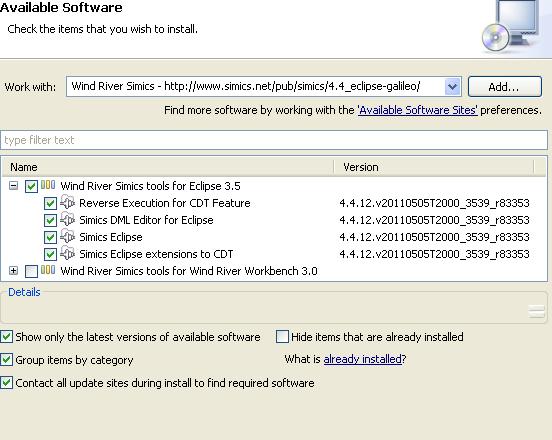Click the Simics DML Editor for Eclipse plug icon
The height and width of the screenshot is (440, 552).
pyautogui.click(x=67, y=220)
